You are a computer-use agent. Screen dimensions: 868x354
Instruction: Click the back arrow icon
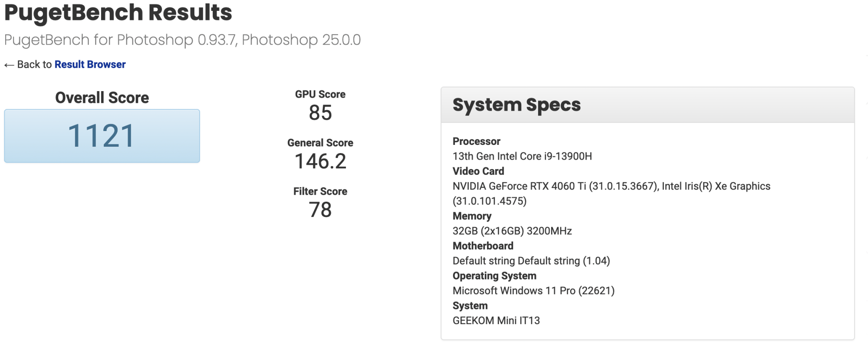[9, 65]
